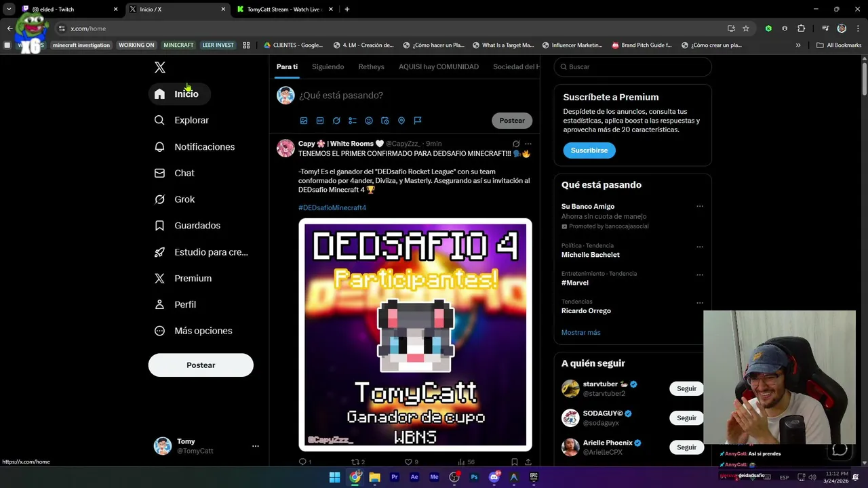Follow SODAGUY with Seguir button
Image resolution: width=868 pixels, height=488 pixels.
tap(686, 418)
